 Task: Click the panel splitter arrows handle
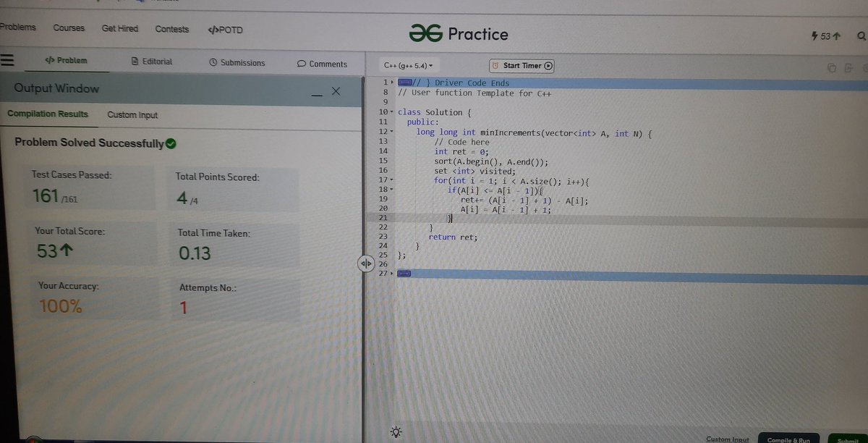coord(365,263)
